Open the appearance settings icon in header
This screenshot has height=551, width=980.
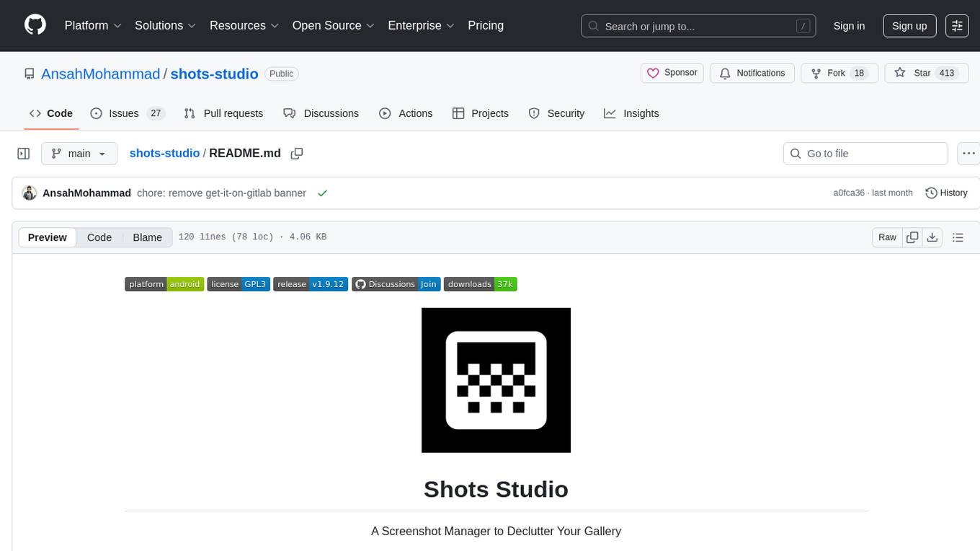[x=957, y=26]
